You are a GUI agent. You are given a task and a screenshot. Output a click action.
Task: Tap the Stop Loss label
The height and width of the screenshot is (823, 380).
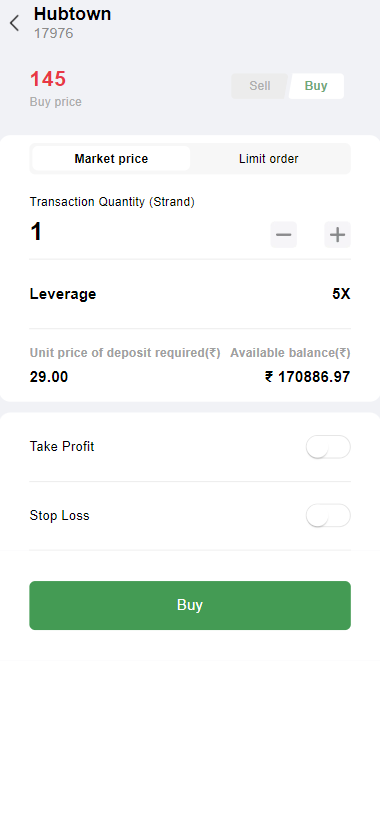(x=60, y=515)
